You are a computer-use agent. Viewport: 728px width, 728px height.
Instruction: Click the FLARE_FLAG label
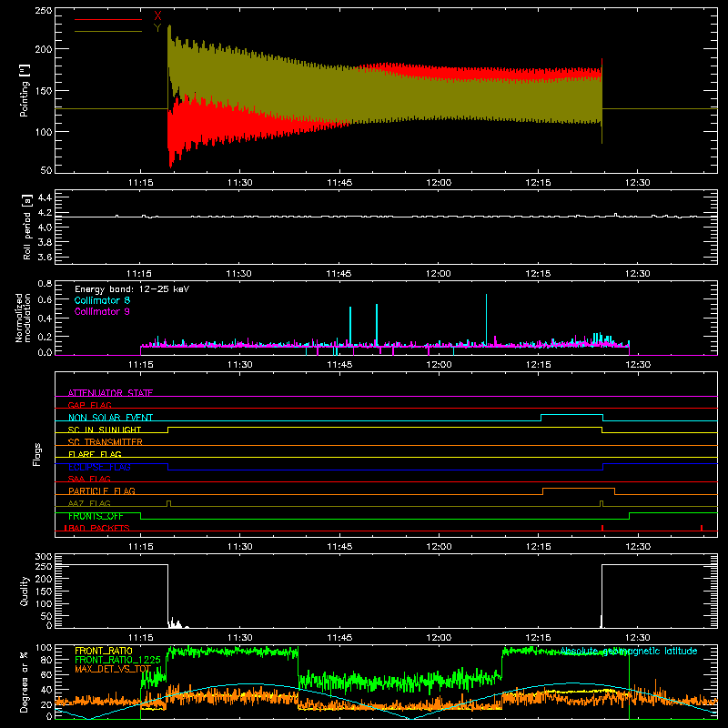tap(95, 454)
